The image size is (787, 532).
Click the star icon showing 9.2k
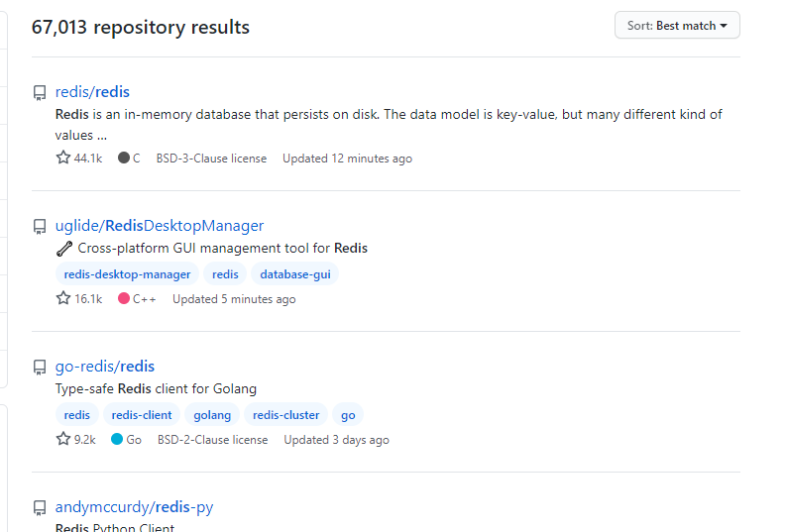pyautogui.click(x=63, y=440)
